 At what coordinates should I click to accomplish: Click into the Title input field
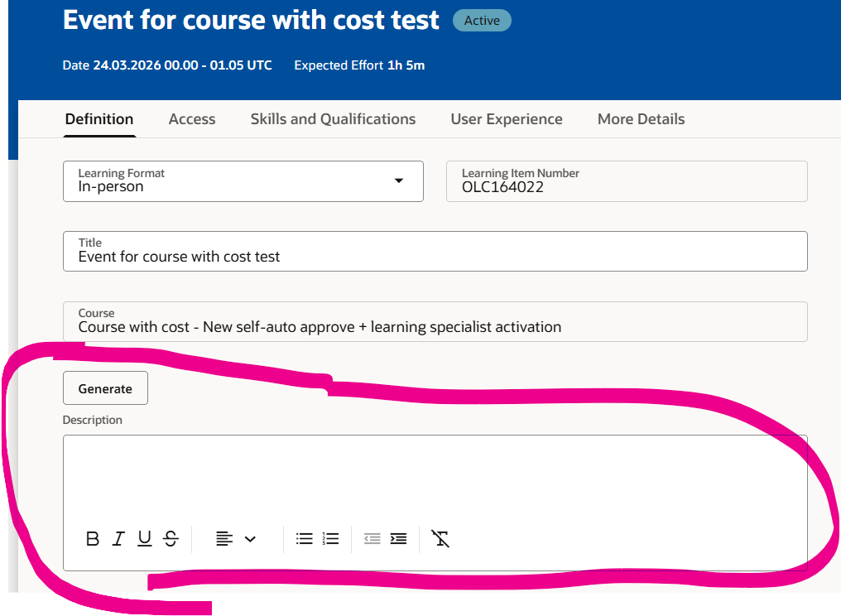435,251
